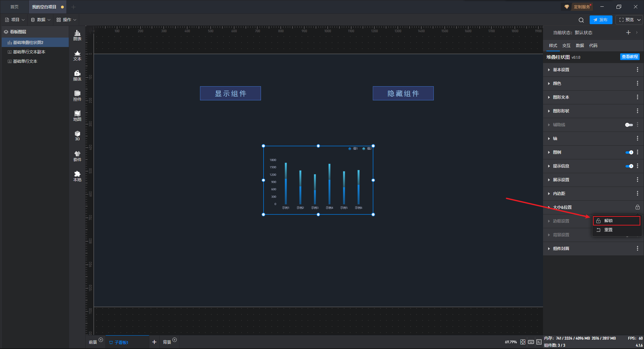644x349 pixels.
Task: Open the 套件 kit component library
Action: pyautogui.click(x=77, y=156)
